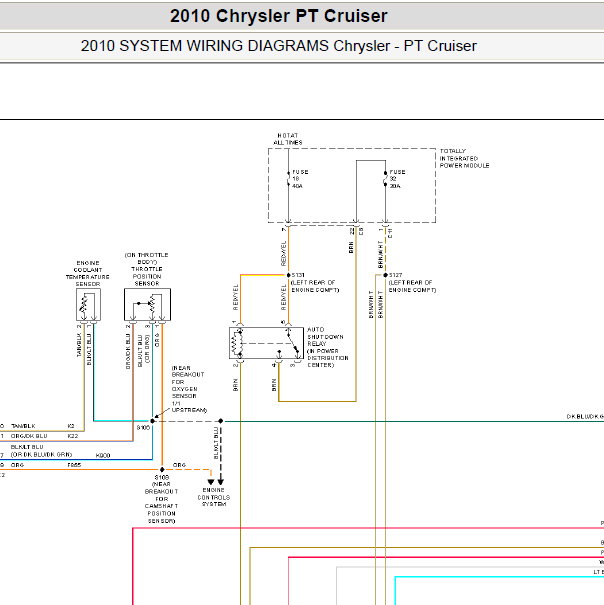Screen dimensions: 604x605
Task: Click the 'DK BLU/DK G' label at right edge
Action: (x=585, y=416)
